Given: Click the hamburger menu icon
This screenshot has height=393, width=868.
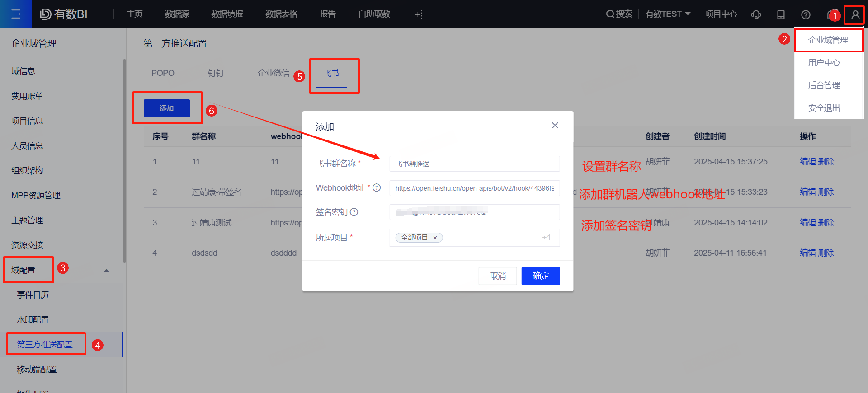Looking at the screenshot, I should click(16, 14).
